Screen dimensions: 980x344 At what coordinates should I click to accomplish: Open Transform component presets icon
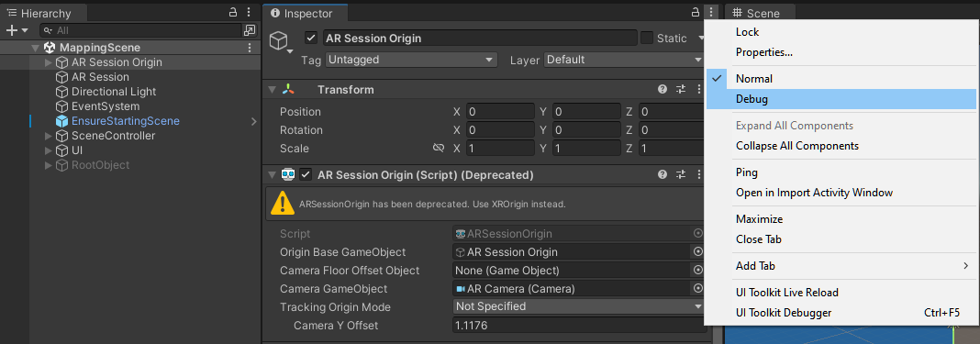click(681, 89)
